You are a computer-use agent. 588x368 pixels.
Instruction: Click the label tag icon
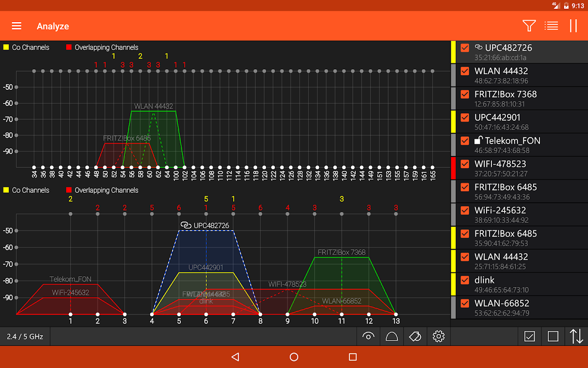click(x=415, y=336)
